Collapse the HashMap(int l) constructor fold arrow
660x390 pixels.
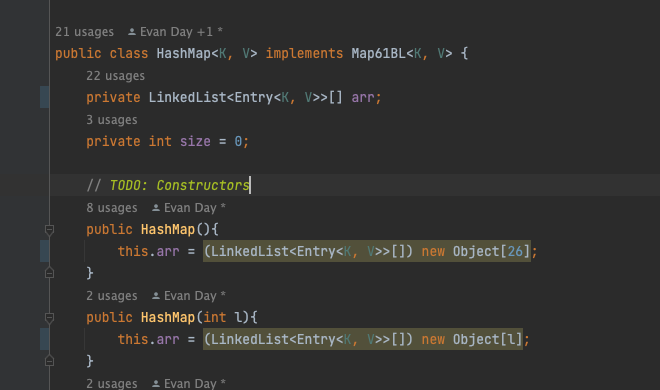click(49, 318)
